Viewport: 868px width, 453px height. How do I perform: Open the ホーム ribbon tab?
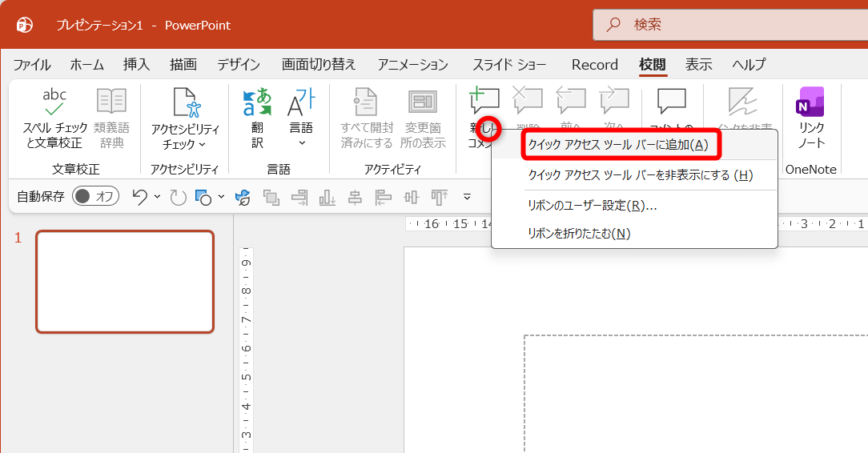pyautogui.click(x=87, y=65)
